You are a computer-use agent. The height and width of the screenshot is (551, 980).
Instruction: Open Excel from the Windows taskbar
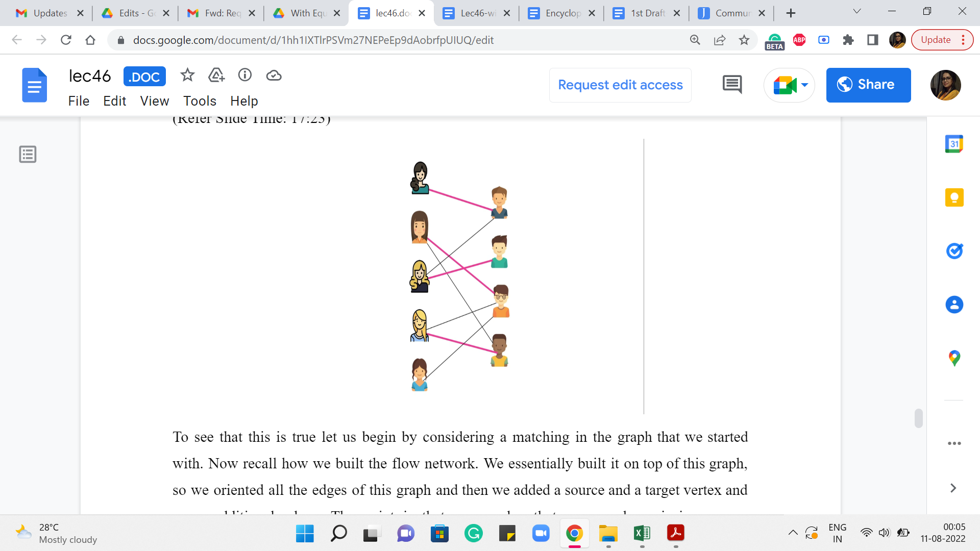(642, 534)
